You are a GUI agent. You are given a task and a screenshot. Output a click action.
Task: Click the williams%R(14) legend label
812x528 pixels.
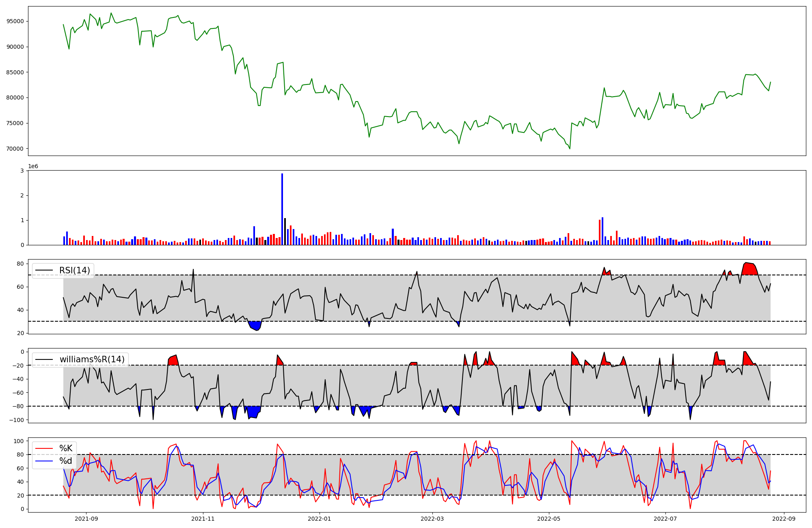point(92,359)
